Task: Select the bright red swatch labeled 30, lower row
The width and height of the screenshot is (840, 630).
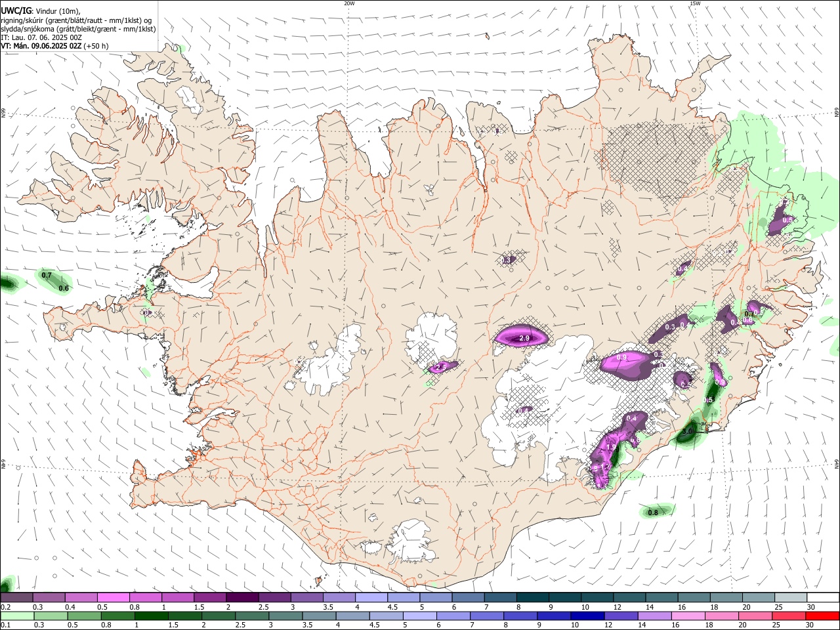Action: click(822, 616)
